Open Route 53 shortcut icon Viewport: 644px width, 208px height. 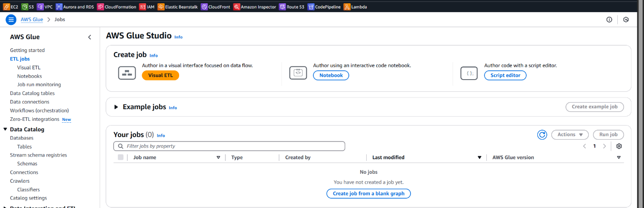pos(282,7)
